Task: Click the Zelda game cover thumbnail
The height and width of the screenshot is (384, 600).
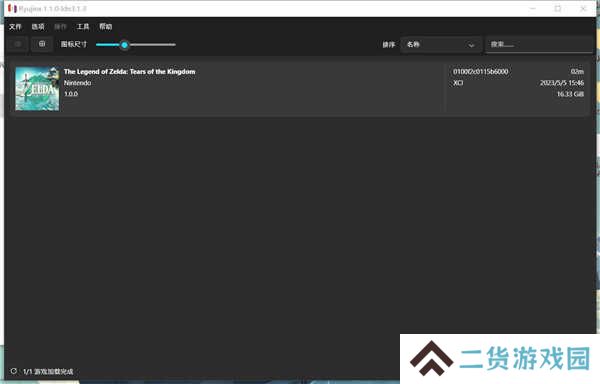Action: [x=38, y=89]
